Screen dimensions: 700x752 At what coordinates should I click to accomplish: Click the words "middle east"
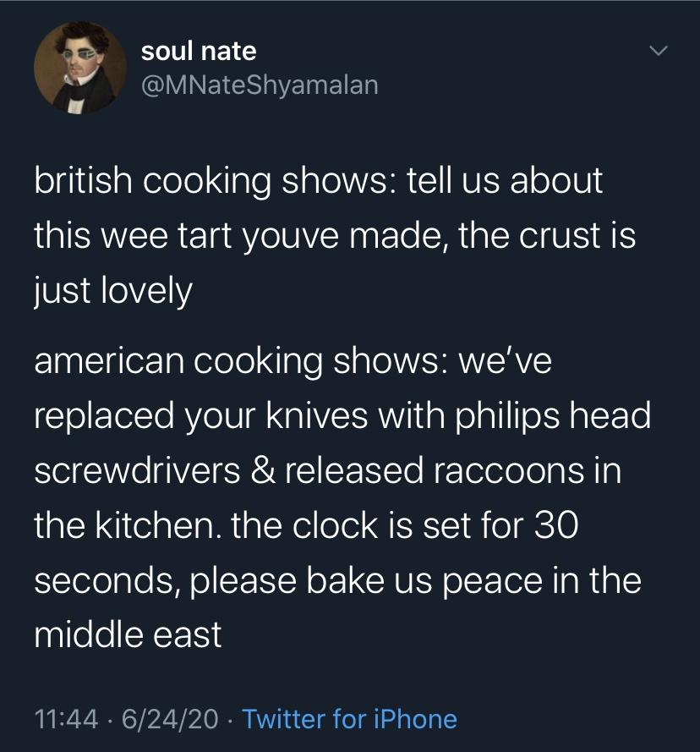coord(128,635)
